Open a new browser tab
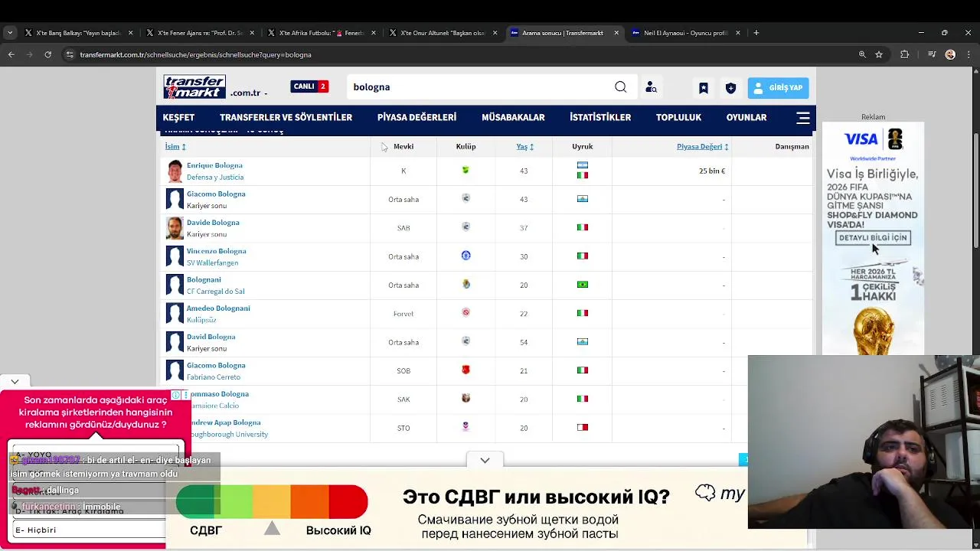The image size is (980, 551). pos(756,33)
